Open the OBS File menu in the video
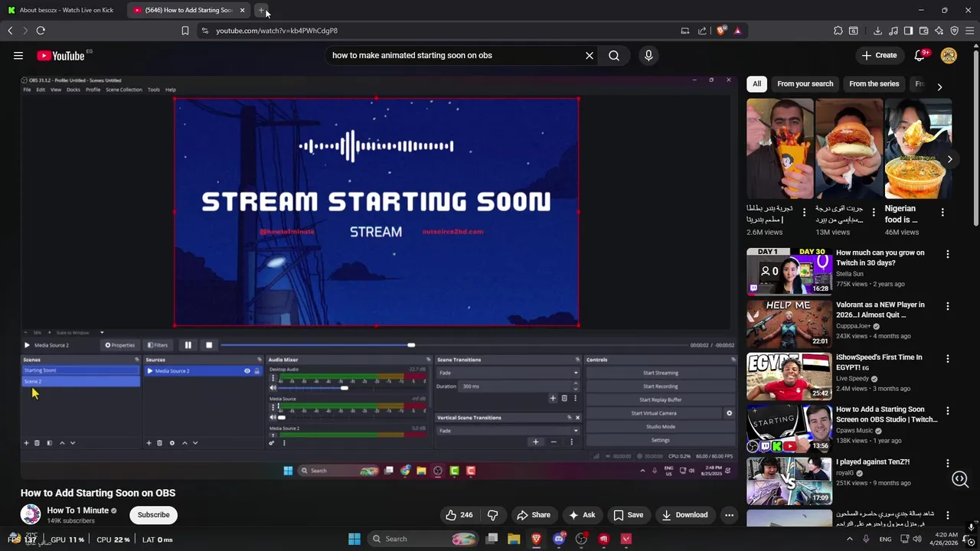 tap(27, 90)
